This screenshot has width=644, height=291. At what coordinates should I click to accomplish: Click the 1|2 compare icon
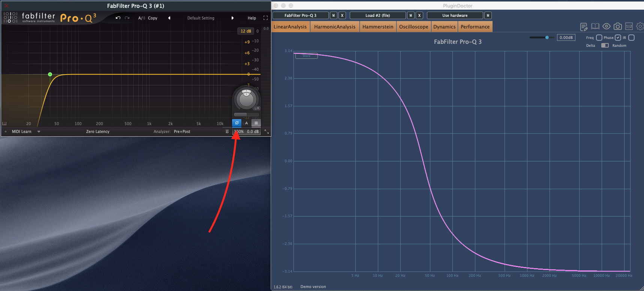pos(629,26)
